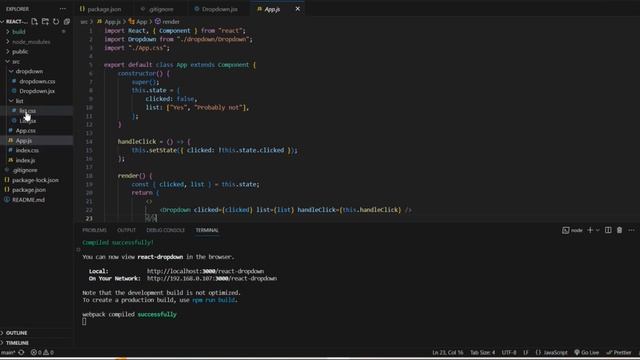
Task: Open the localhost:3000/react-dropdown link
Action: coord(205,271)
